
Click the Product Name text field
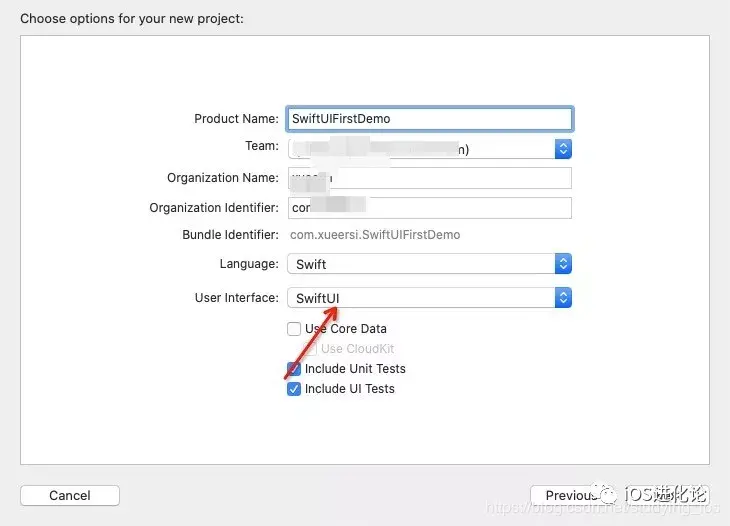[429, 119]
